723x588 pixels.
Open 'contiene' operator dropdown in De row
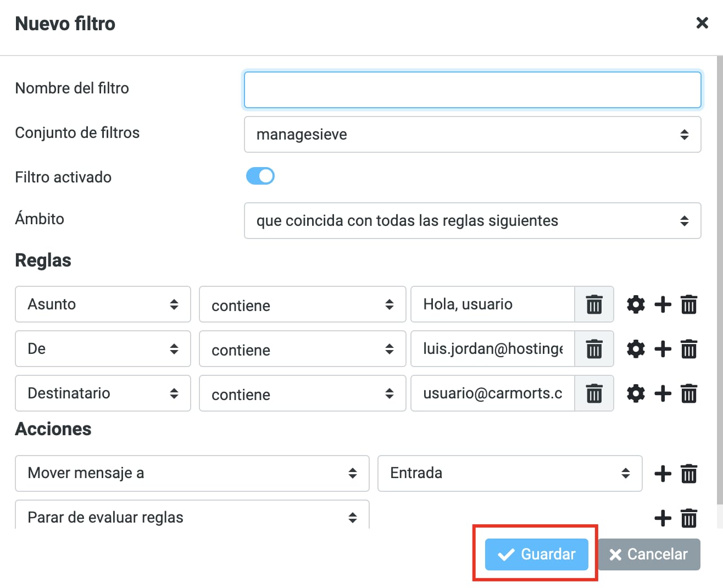(x=302, y=349)
